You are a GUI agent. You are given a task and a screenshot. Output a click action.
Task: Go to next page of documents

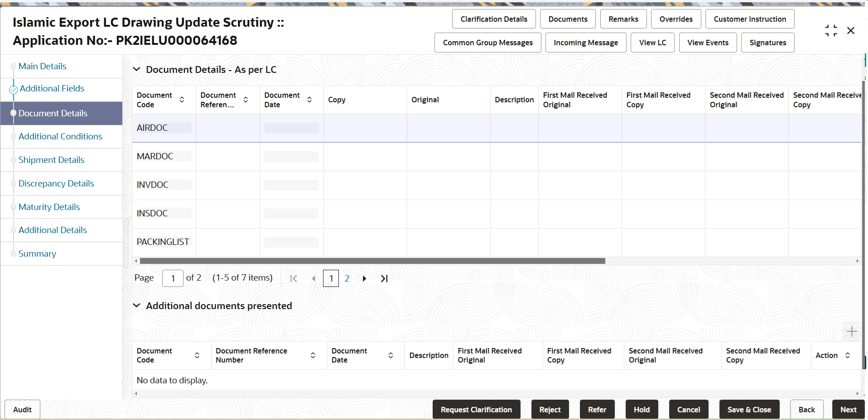pyautogui.click(x=364, y=278)
